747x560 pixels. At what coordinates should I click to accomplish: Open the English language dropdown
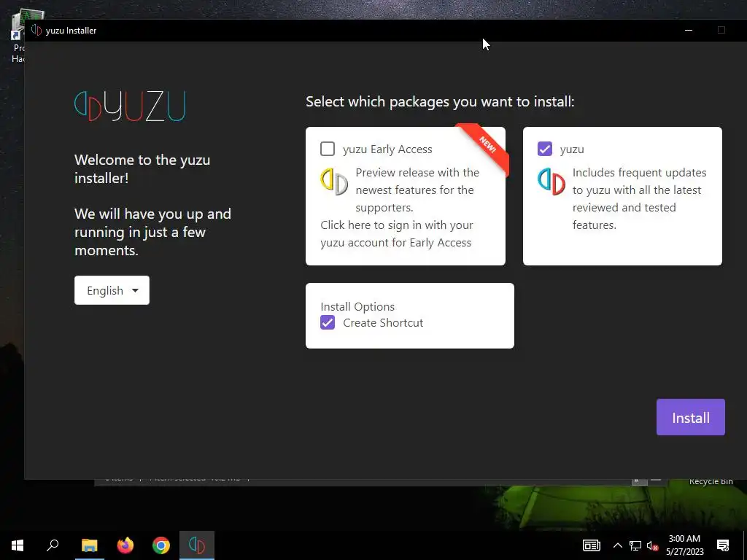coord(112,290)
